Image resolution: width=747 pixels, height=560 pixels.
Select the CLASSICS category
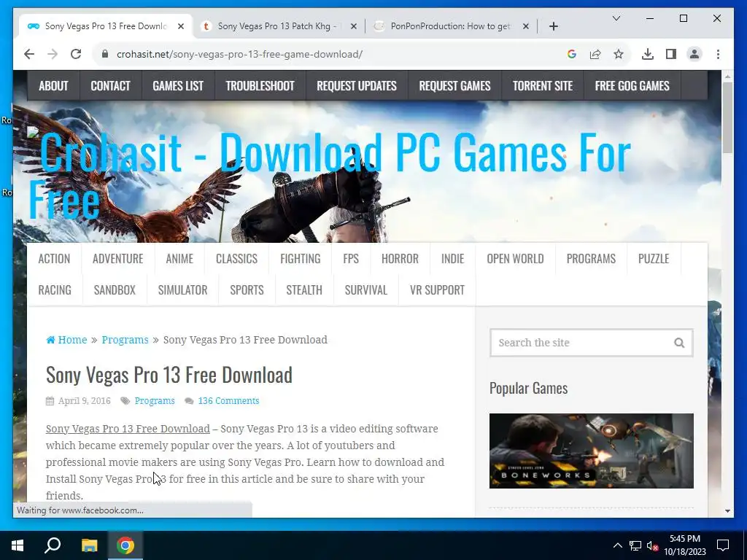(x=237, y=259)
